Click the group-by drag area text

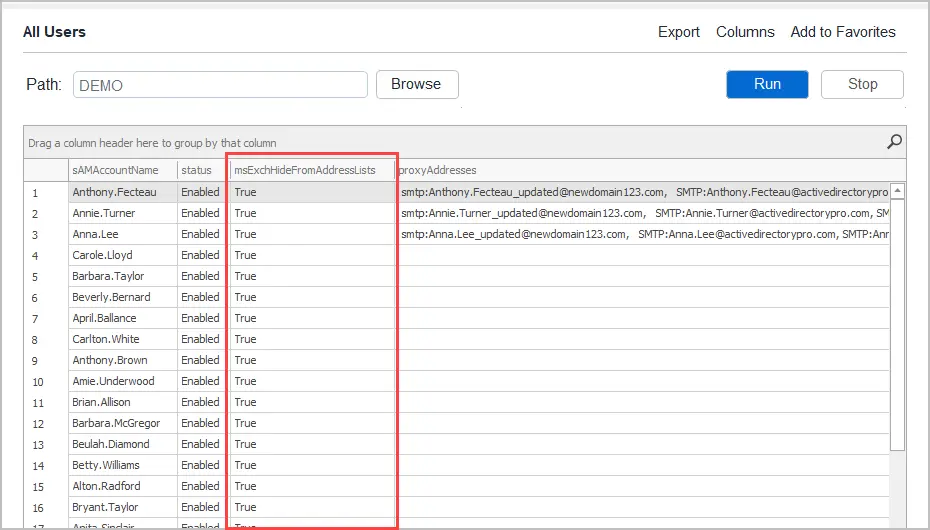[x=152, y=143]
